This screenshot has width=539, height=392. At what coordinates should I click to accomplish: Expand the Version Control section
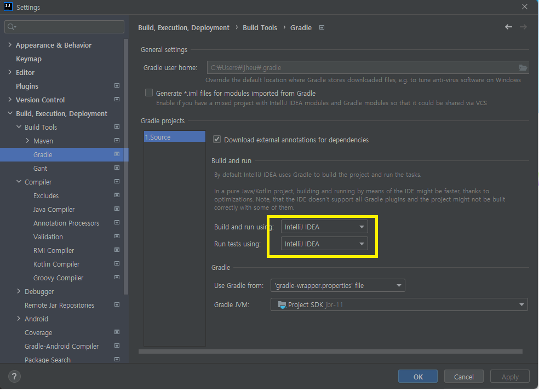pos(10,100)
